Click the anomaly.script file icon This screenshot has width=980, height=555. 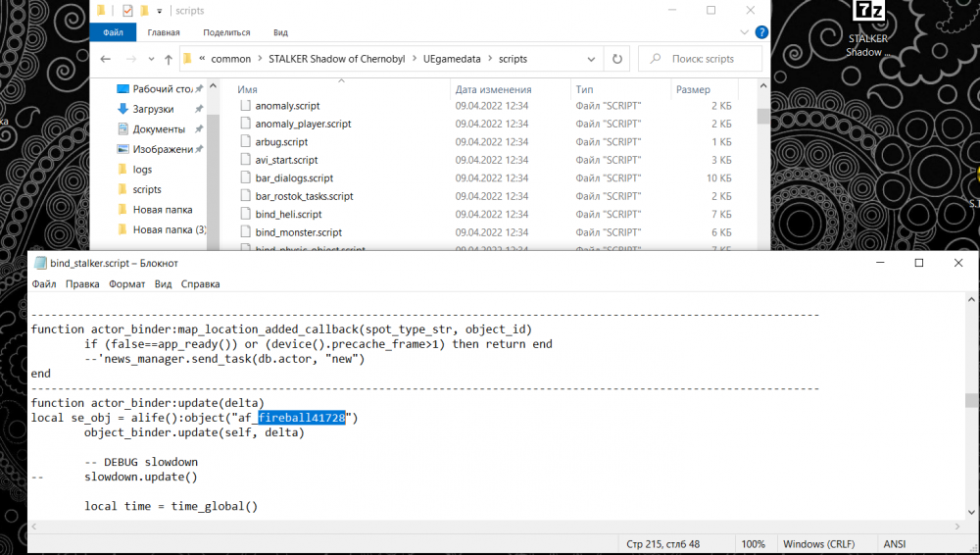(246, 105)
